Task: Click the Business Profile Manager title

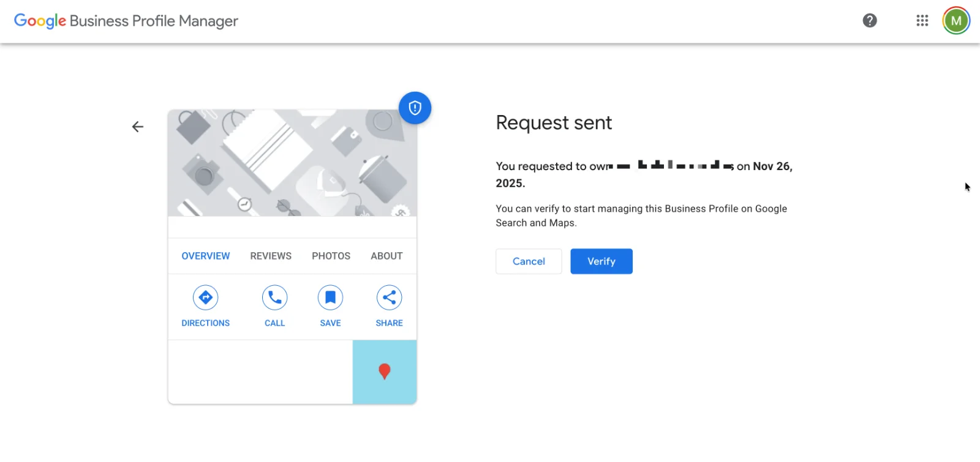Action: point(154,21)
